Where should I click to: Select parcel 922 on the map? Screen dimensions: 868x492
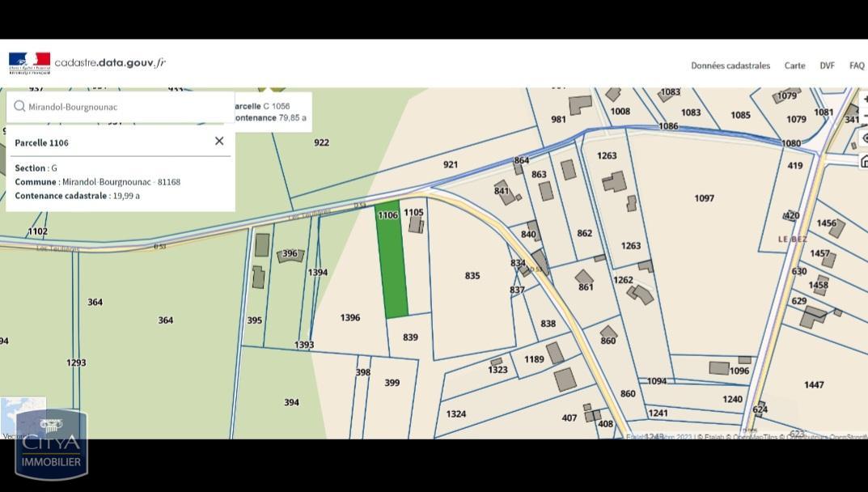click(321, 142)
